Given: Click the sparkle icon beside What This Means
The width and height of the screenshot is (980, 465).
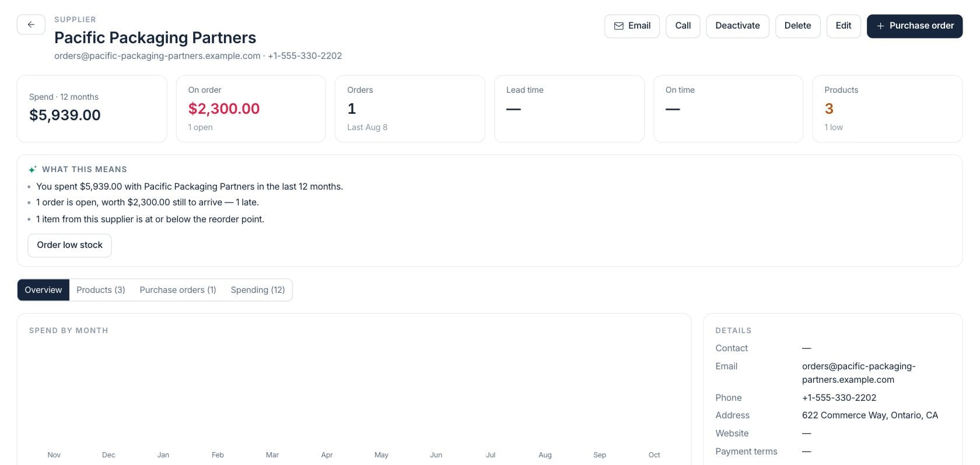Looking at the screenshot, I should pos(33,169).
